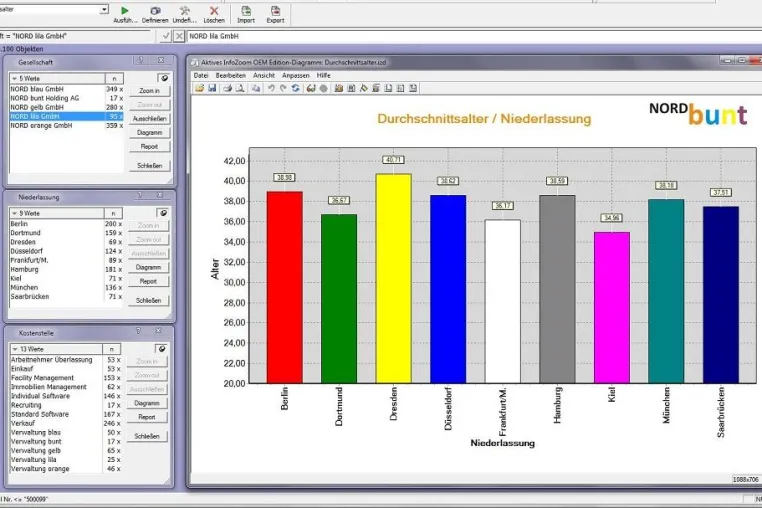Open the Anpassen menu
Viewport: 762px width, 508px height.
point(295,75)
